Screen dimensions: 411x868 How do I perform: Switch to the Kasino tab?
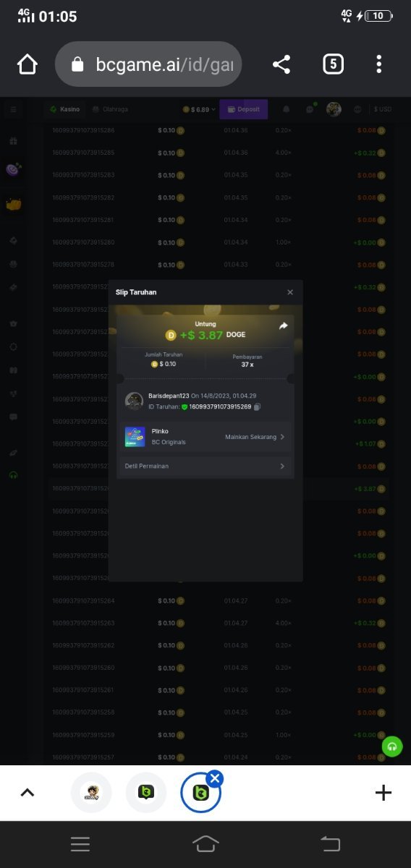click(x=65, y=109)
